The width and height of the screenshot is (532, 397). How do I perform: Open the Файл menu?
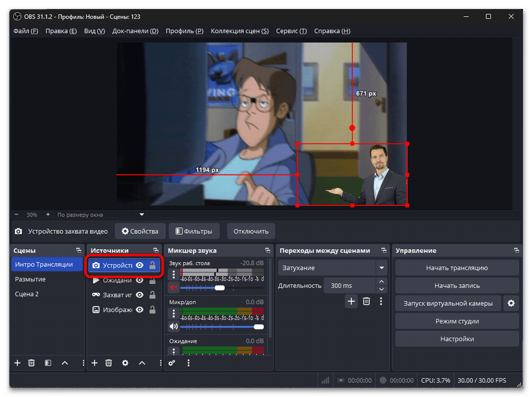(x=25, y=31)
